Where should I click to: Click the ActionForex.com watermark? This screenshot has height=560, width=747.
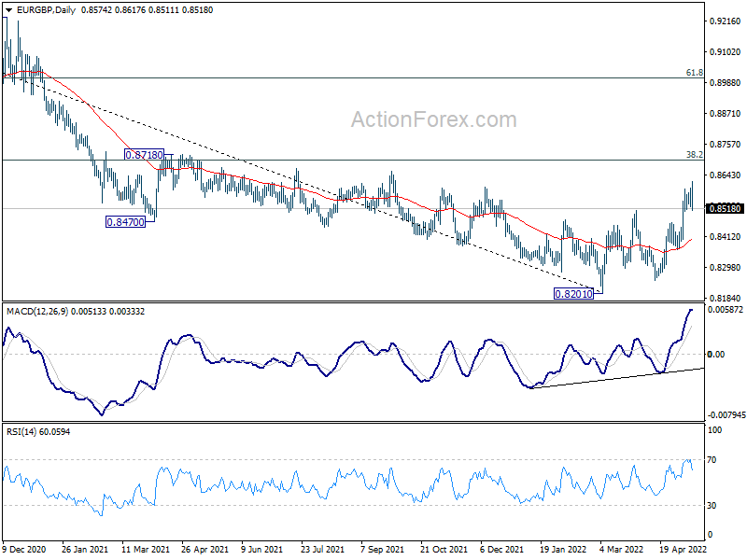[x=433, y=119]
